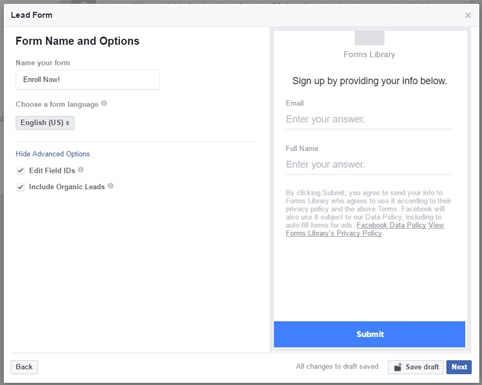
Task: Click the form name field containing Enroll Now!
Action: (88, 79)
